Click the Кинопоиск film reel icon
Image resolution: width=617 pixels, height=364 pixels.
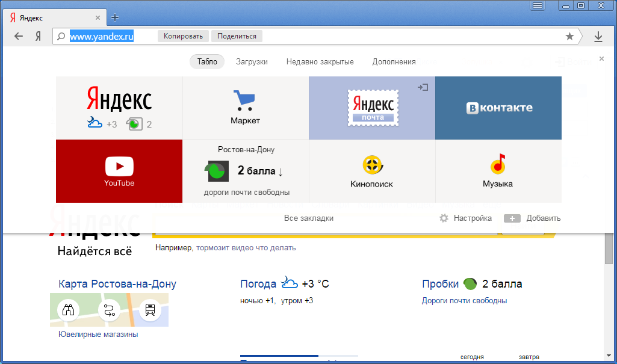tap(372, 165)
